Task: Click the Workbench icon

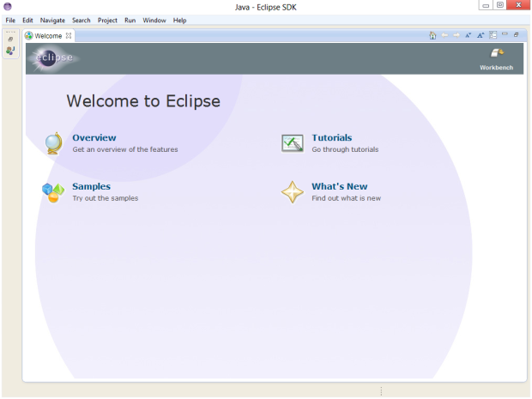Action: tap(497, 53)
